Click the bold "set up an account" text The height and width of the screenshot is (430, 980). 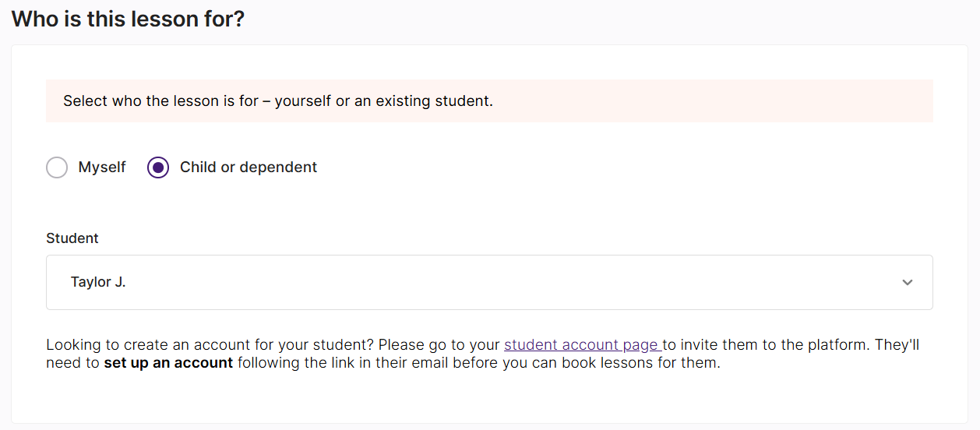(168, 363)
